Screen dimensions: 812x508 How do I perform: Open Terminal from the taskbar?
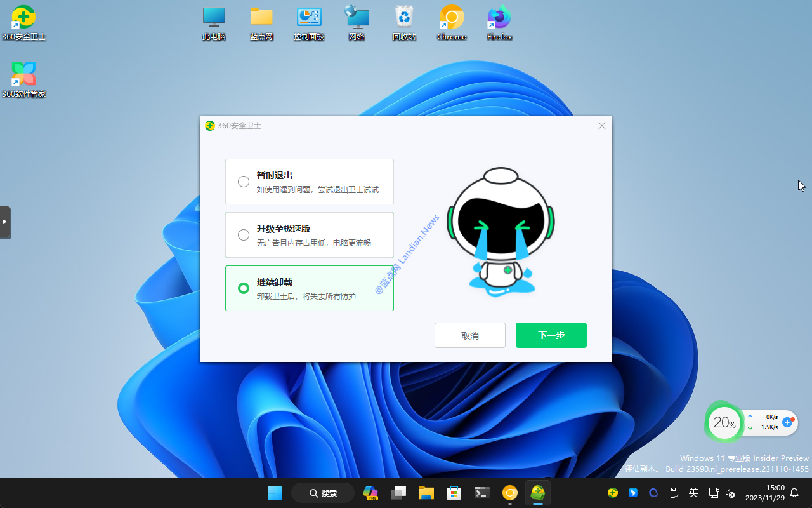point(481,493)
